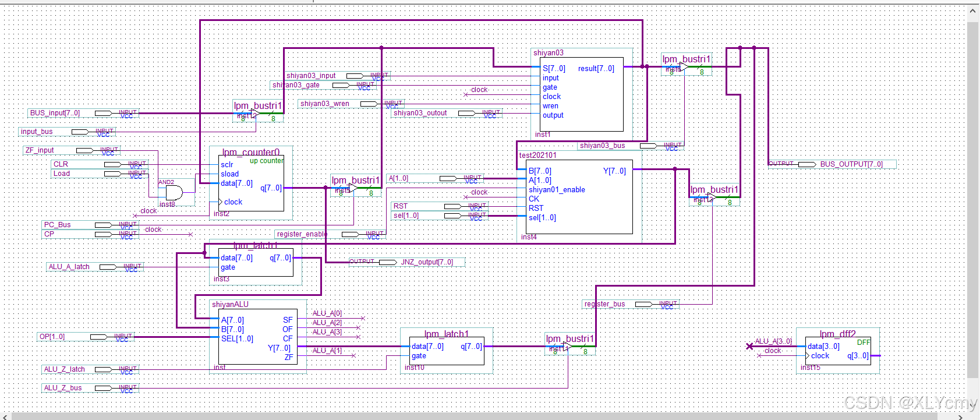Click the scroll up arrow
The width and height of the screenshot is (980, 420).
[973, 10]
